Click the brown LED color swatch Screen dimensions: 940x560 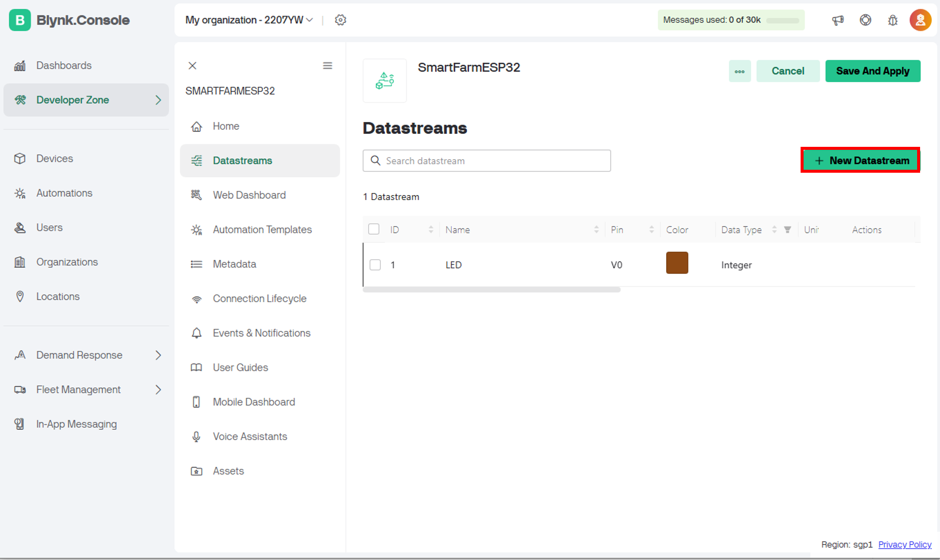click(677, 263)
